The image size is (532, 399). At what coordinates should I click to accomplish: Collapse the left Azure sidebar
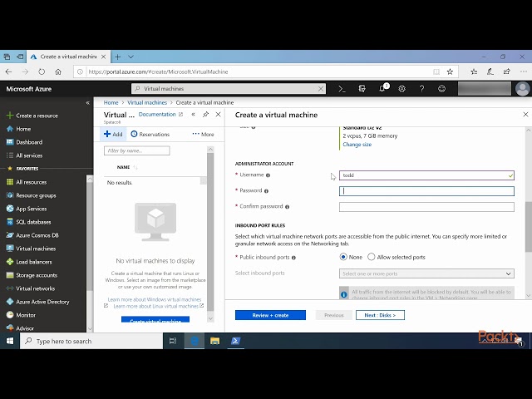(x=87, y=102)
